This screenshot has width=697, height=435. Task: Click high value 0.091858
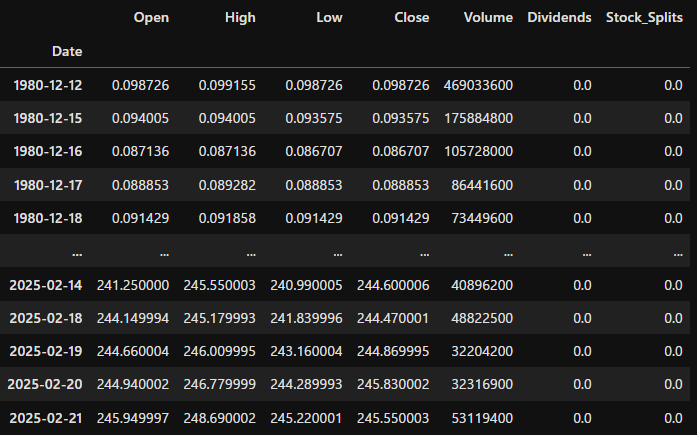click(227, 218)
